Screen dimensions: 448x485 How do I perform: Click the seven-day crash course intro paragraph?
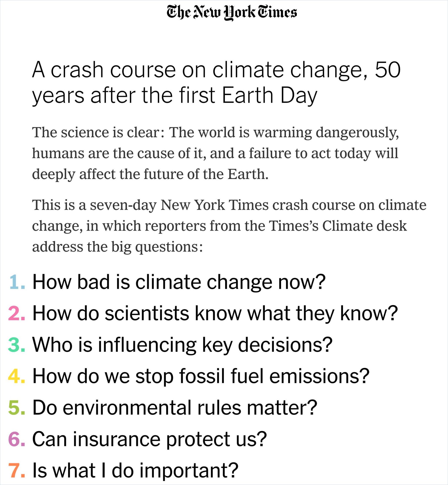(229, 226)
